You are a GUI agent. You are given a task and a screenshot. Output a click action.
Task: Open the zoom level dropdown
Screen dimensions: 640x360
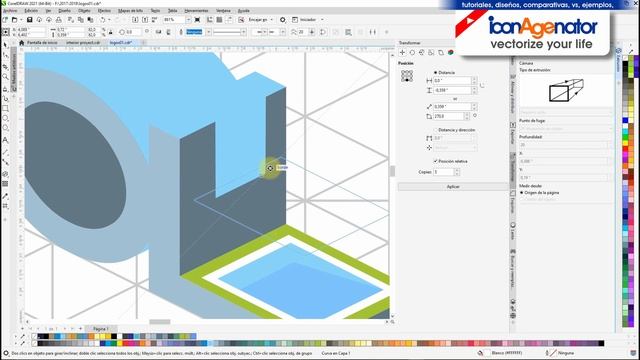(x=188, y=20)
